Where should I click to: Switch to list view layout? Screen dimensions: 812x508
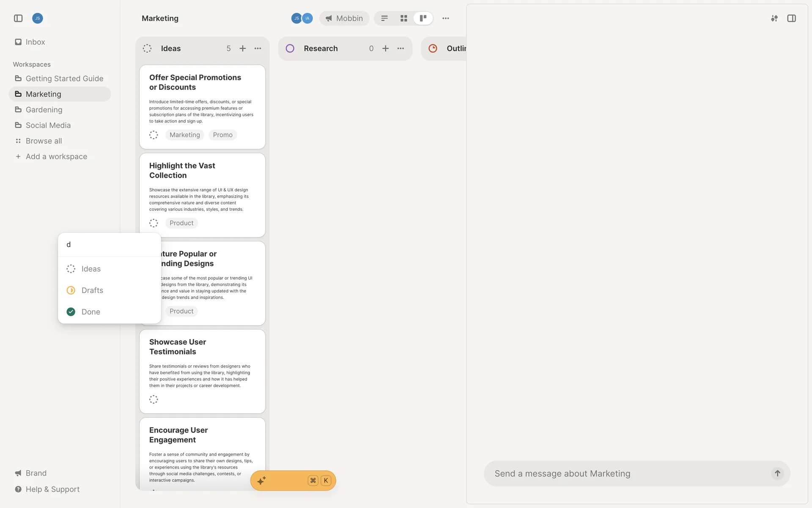[x=384, y=18]
